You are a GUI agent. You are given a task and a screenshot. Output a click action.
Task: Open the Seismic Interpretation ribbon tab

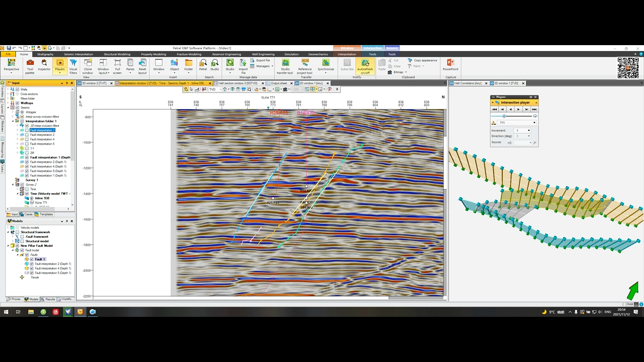78,54
